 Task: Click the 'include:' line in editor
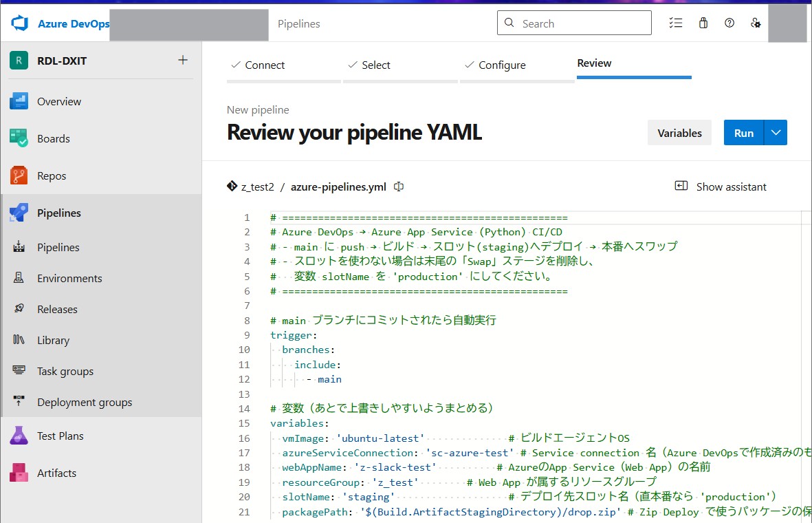coord(318,365)
